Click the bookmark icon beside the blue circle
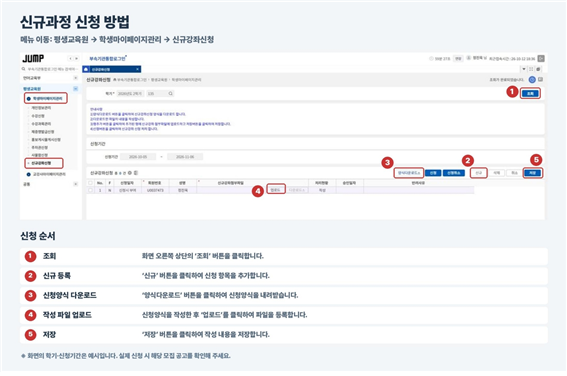Image resolution: width=567 pixels, height=376 pixels. click(541, 79)
